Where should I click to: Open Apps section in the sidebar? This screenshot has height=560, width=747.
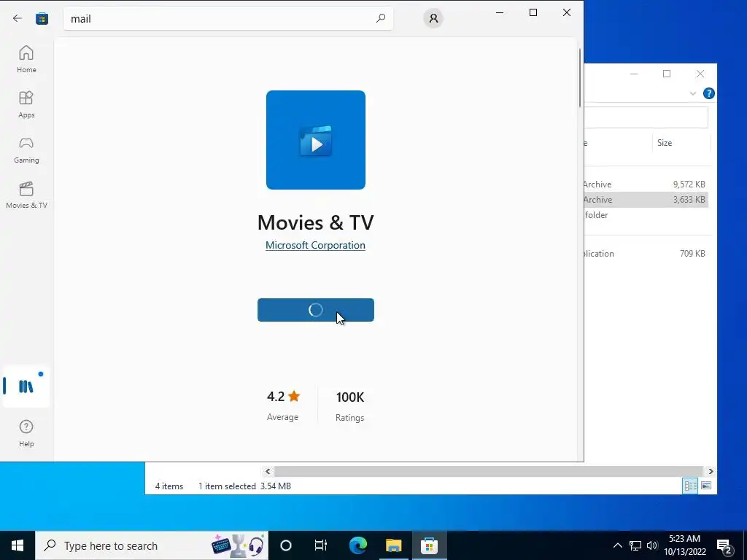(x=26, y=104)
